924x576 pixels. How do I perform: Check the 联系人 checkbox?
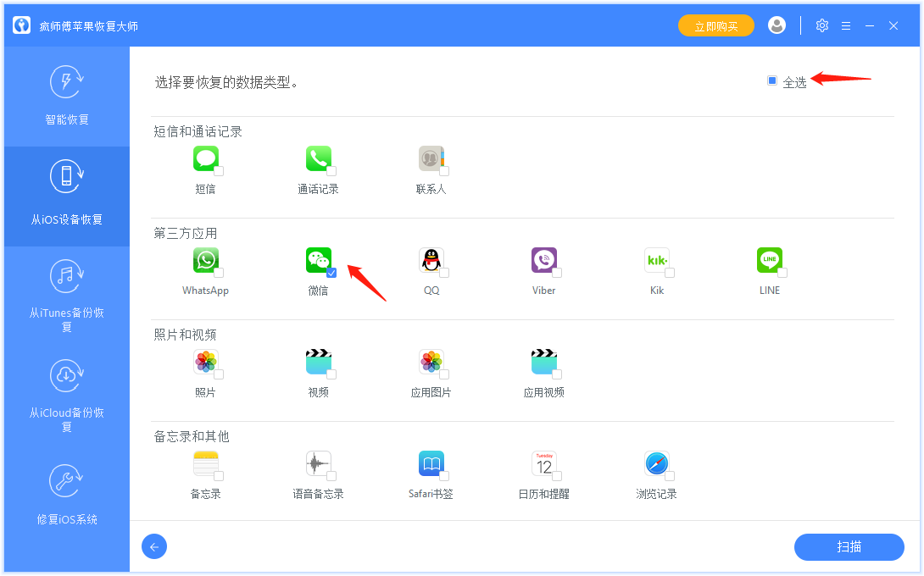(444, 171)
